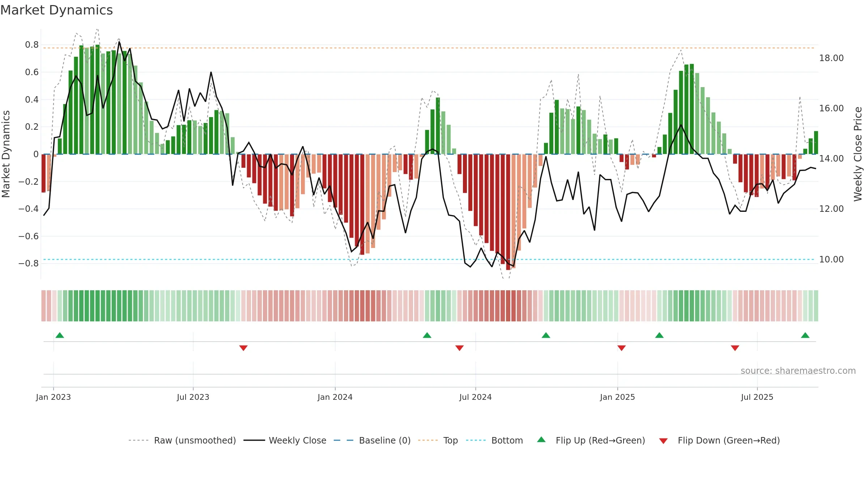Click the Jul 2023 x-axis label
The image size is (868, 488).
(x=193, y=397)
